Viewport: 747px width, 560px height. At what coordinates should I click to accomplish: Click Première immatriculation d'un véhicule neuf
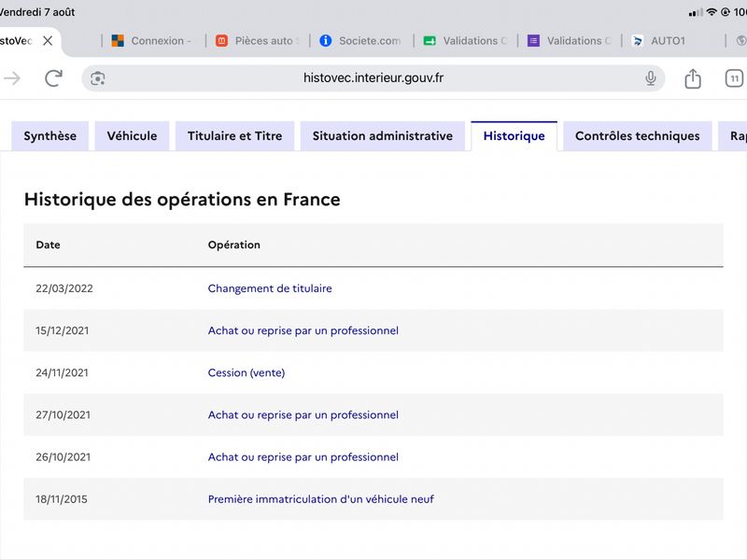[x=320, y=499]
